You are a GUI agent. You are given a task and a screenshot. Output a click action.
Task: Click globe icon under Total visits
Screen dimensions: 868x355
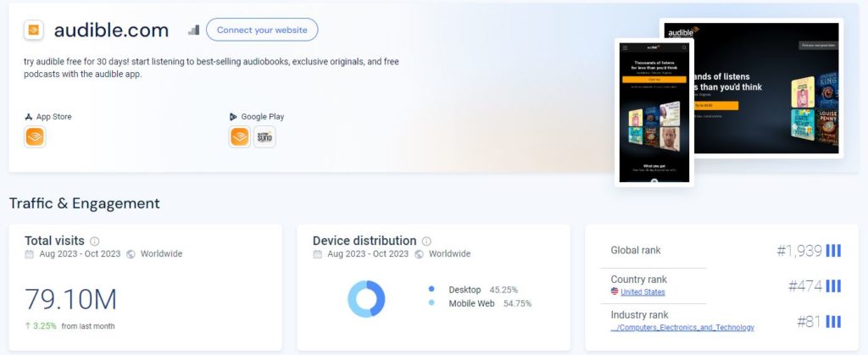click(x=131, y=254)
